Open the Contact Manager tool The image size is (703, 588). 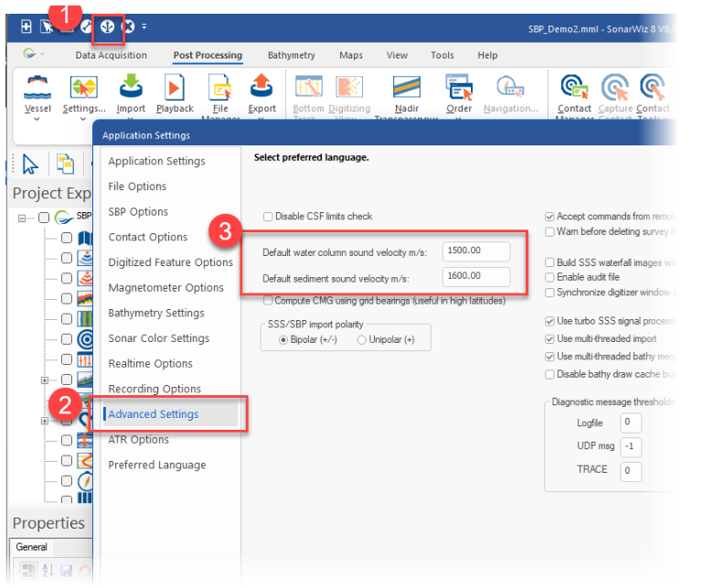click(x=574, y=89)
